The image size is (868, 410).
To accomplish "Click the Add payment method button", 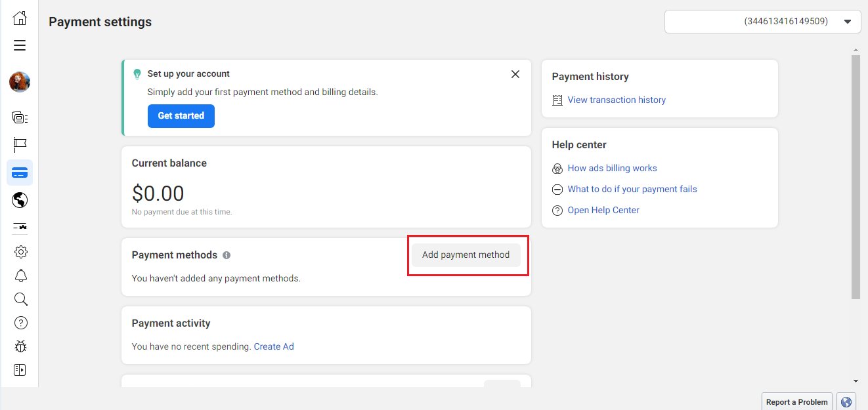I will pos(466,255).
